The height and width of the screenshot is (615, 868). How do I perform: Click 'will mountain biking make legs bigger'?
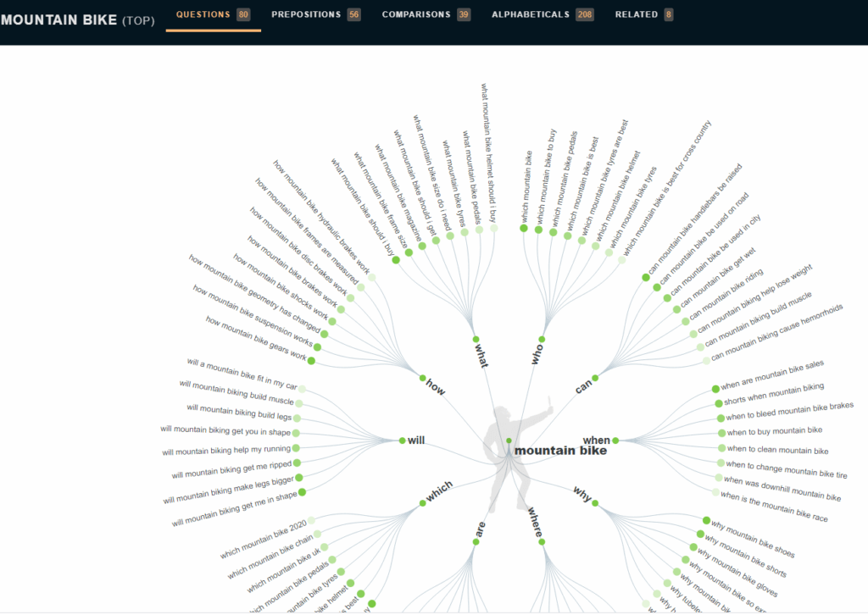tap(229, 490)
